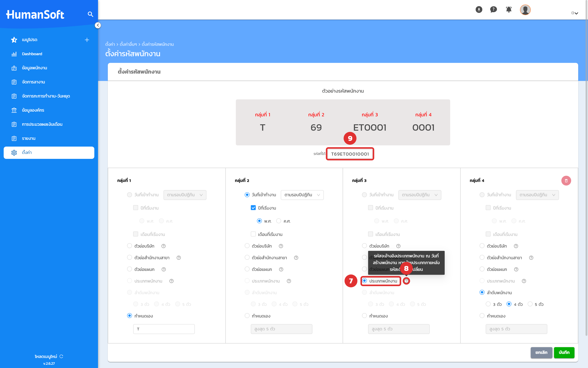Select ตัวย่อบริษัท radio in กลุ่มที่ 3
588x368 pixels.
(364, 246)
